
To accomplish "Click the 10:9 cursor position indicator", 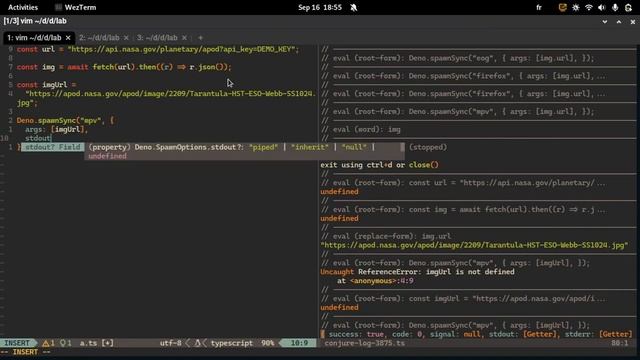I will (x=299, y=343).
